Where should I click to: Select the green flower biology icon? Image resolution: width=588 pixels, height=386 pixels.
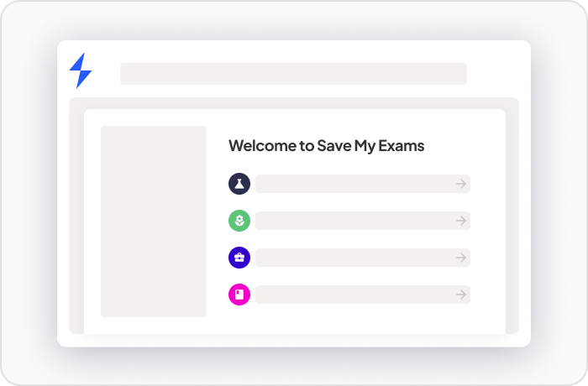pyautogui.click(x=239, y=221)
